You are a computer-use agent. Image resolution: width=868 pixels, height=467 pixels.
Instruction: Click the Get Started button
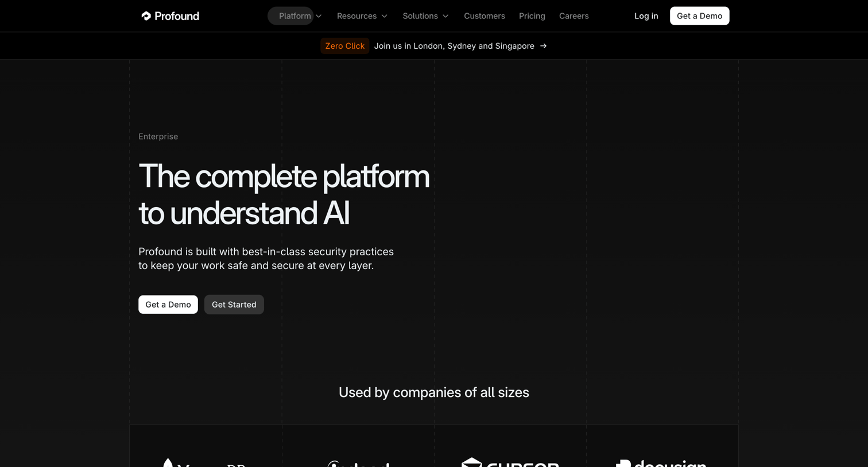[x=234, y=305]
